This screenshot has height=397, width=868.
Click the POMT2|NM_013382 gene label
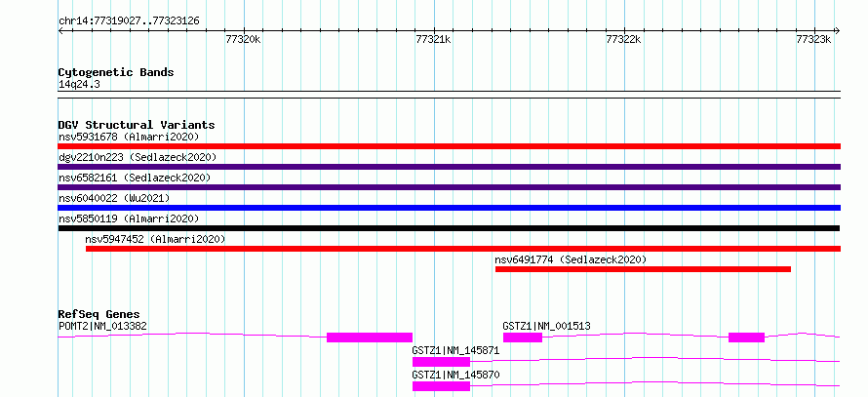coord(102,326)
